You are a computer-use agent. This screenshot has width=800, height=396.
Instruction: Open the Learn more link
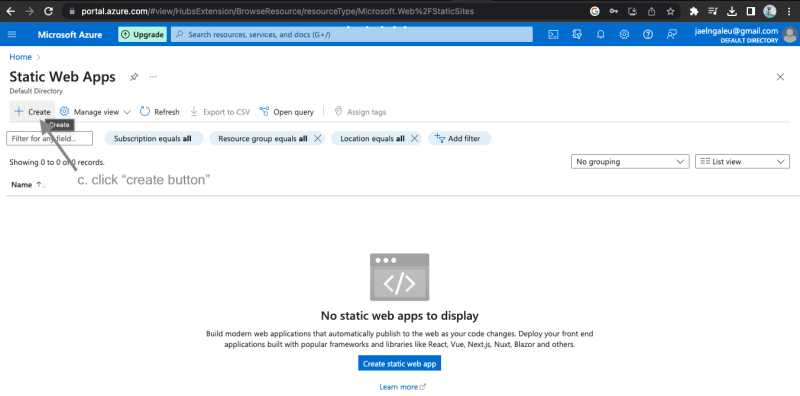(x=402, y=387)
